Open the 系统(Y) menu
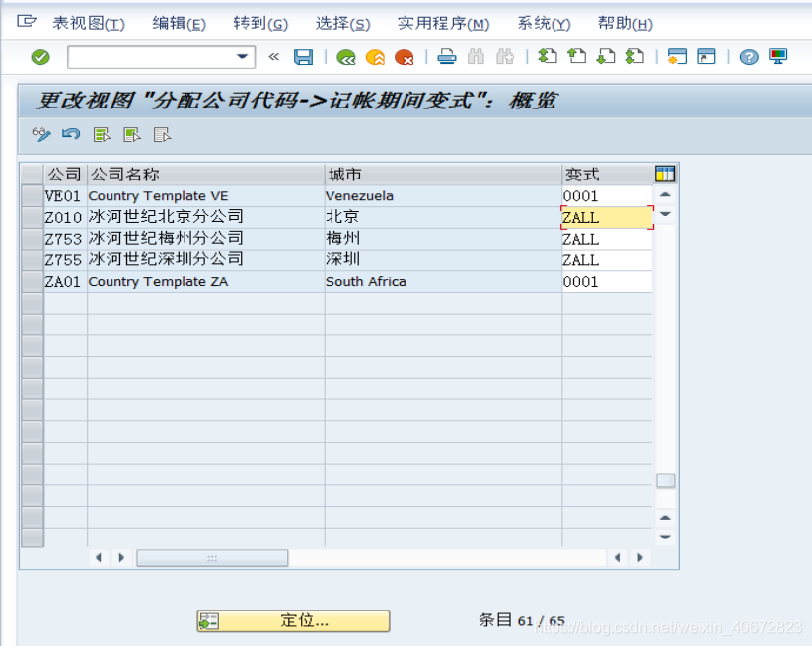 [x=544, y=24]
